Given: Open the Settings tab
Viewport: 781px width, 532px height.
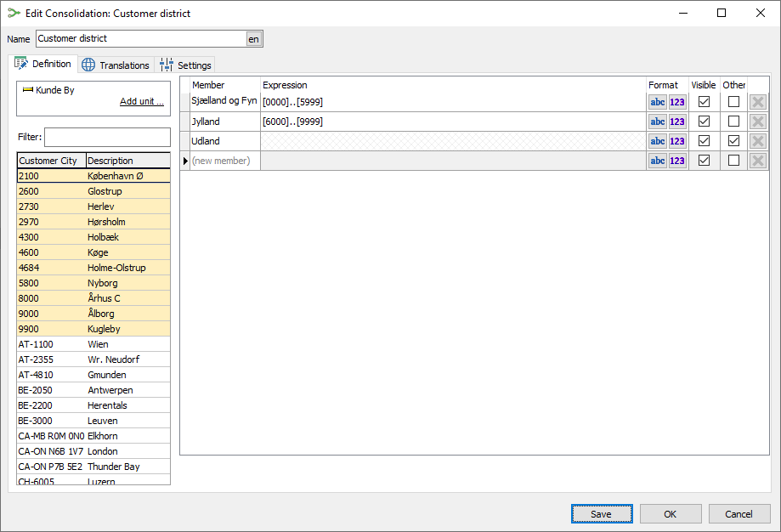Looking at the screenshot, I should coord(185,65).
